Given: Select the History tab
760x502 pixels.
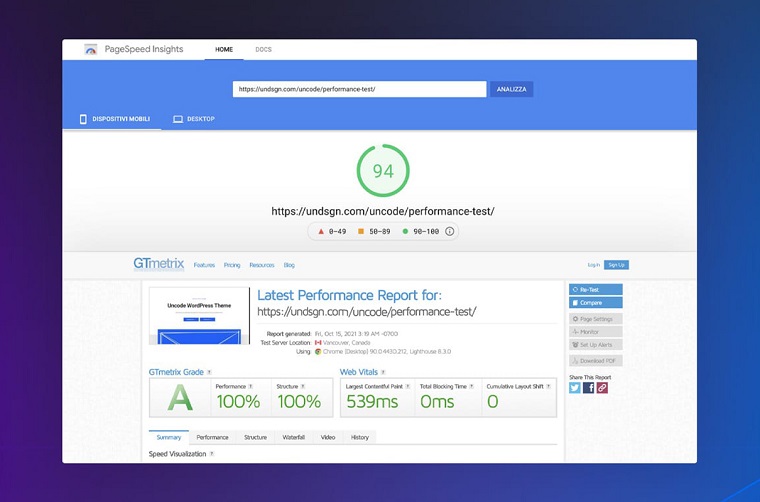Looking at the screenshot, I should [x=360, y=437].
